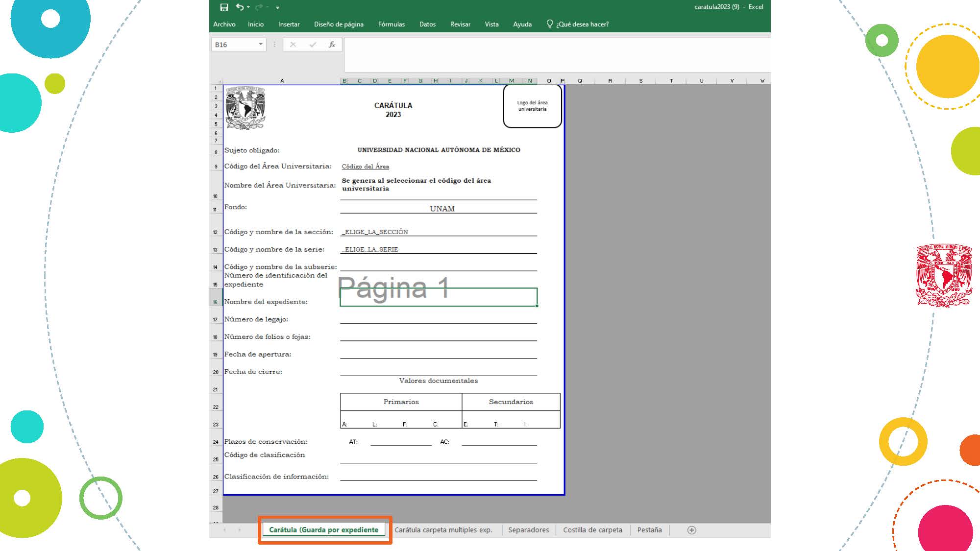Select row 8 header
This screenshot has height=551, width=980.
pyautogui.click(x=216, y=150)
